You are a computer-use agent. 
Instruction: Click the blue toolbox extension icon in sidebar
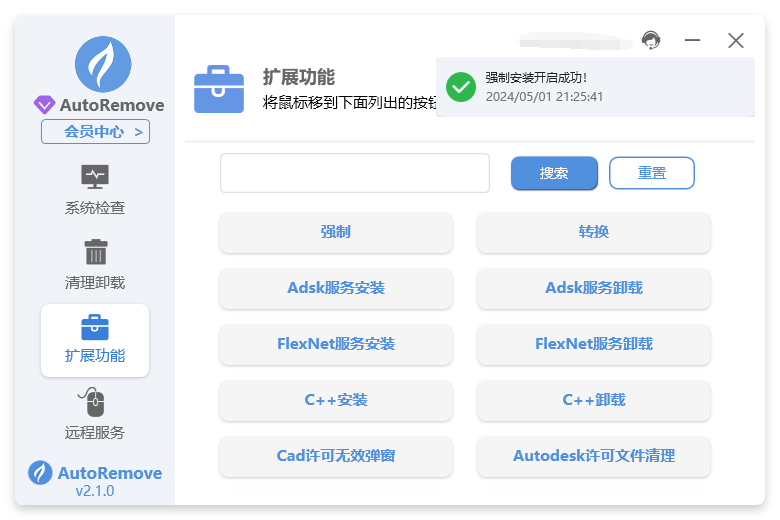click(95, 327)
